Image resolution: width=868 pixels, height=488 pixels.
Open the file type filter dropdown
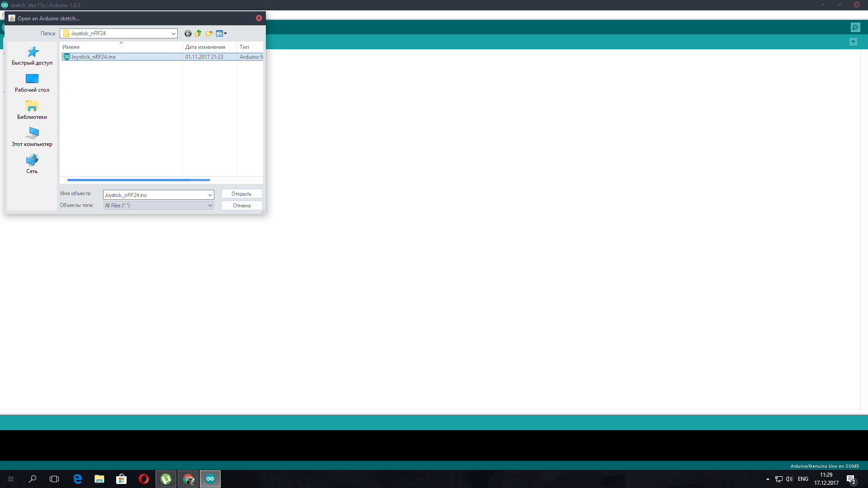pyautogui.click(x=210, y=206)
